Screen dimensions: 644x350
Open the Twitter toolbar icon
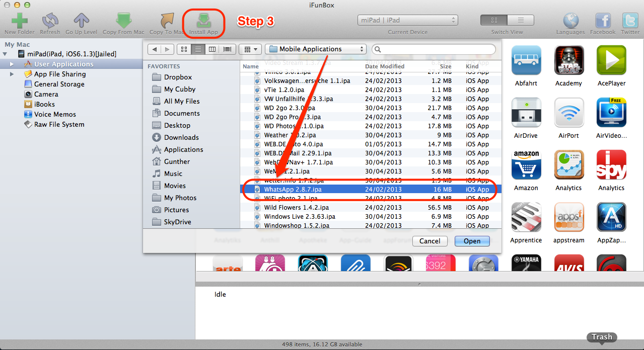(x=630, y=21)
